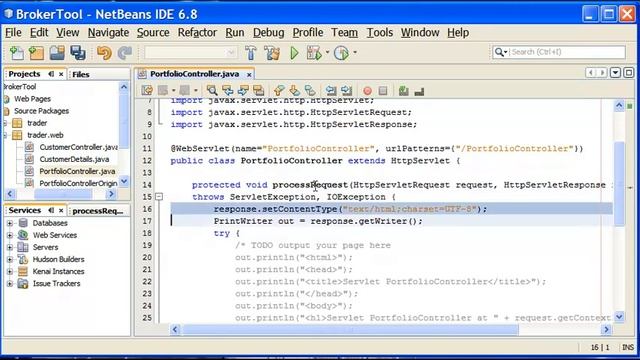Click the Shift Line Left icon
Screen dimensions: 640x360
331,90
